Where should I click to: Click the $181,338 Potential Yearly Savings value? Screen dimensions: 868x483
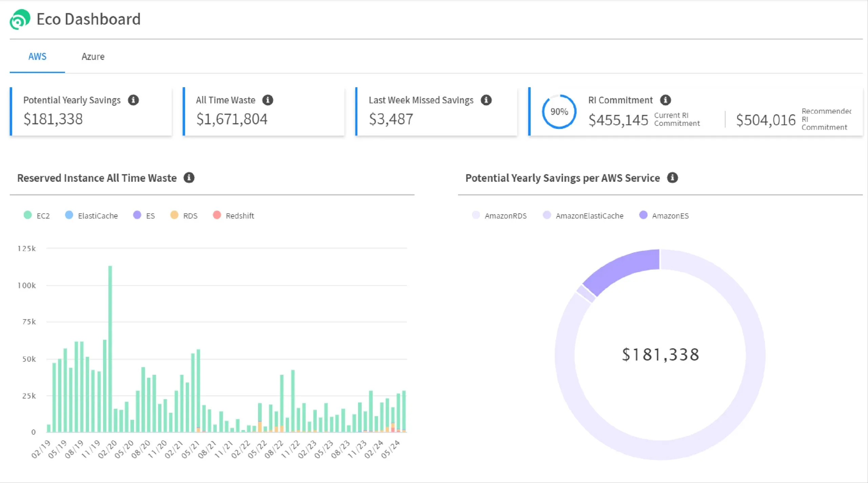[53, 119]
